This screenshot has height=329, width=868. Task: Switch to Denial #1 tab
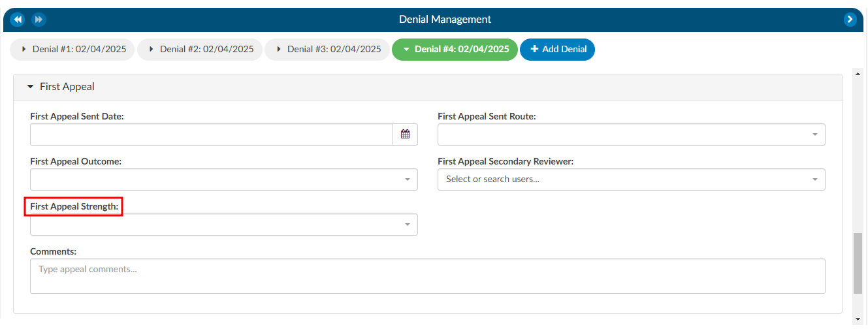point(72,50)
